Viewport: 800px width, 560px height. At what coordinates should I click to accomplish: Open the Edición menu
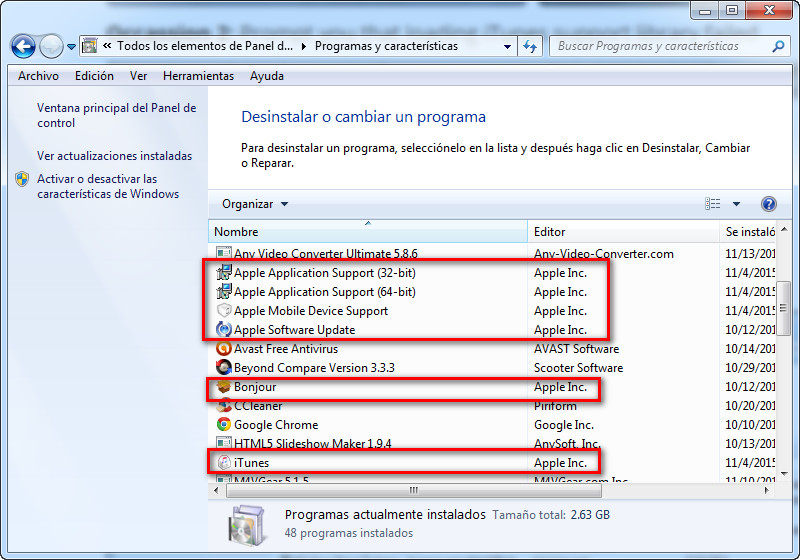point(94,76)
